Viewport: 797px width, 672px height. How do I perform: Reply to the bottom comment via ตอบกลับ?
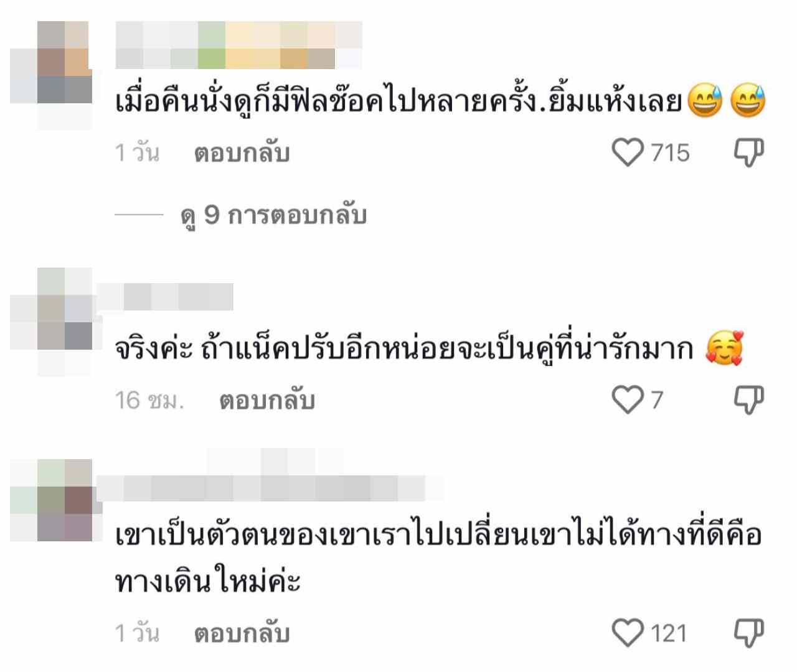242,633
